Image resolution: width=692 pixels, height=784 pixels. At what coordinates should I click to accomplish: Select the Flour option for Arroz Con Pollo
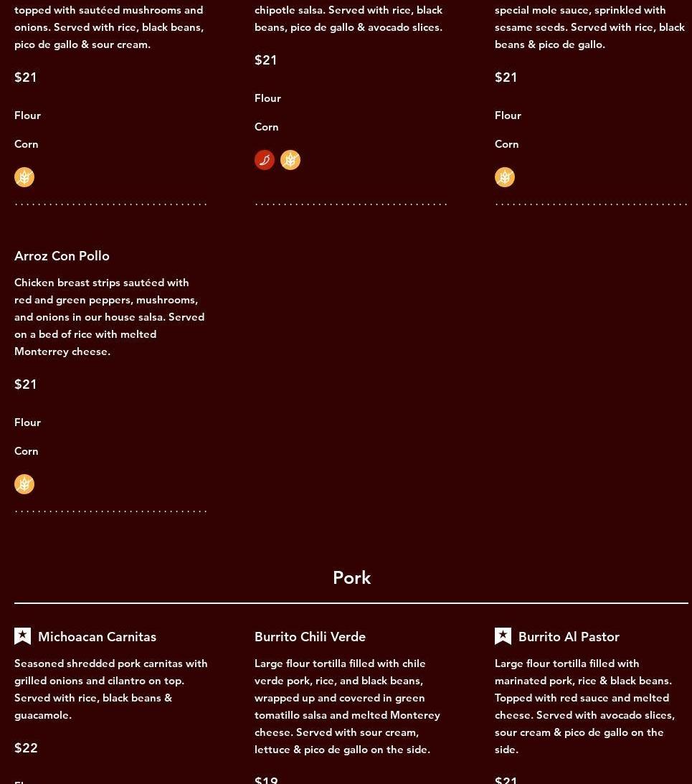coord(28,422)
